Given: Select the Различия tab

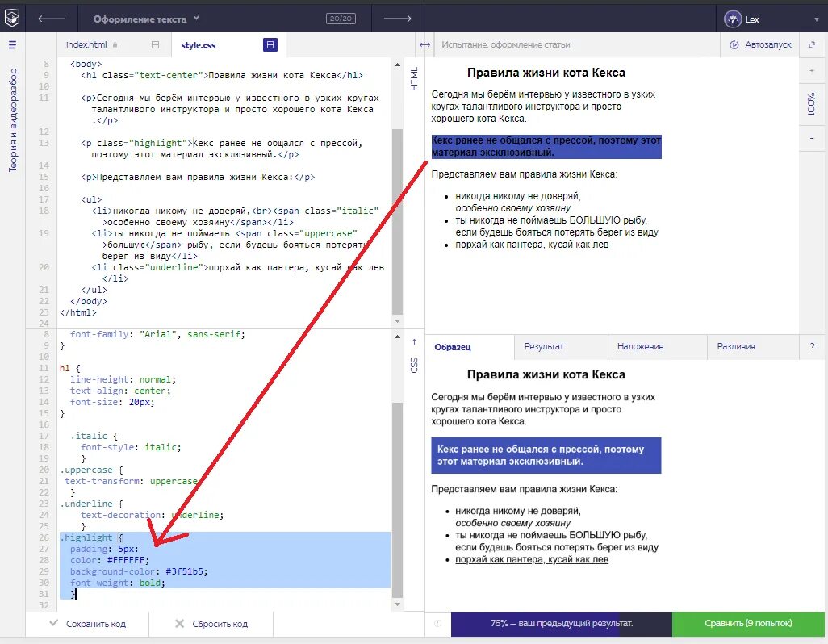Looking at the screenshot, I should pos(752,347).
